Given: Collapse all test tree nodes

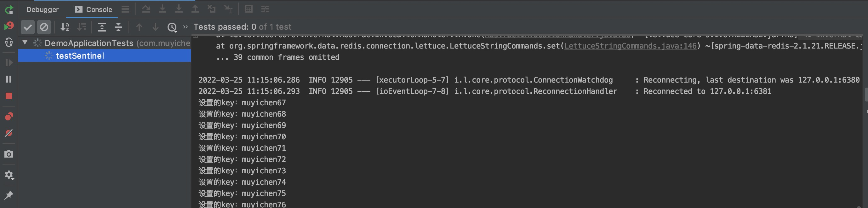Looking at the screenshot, I should (118, 27).
